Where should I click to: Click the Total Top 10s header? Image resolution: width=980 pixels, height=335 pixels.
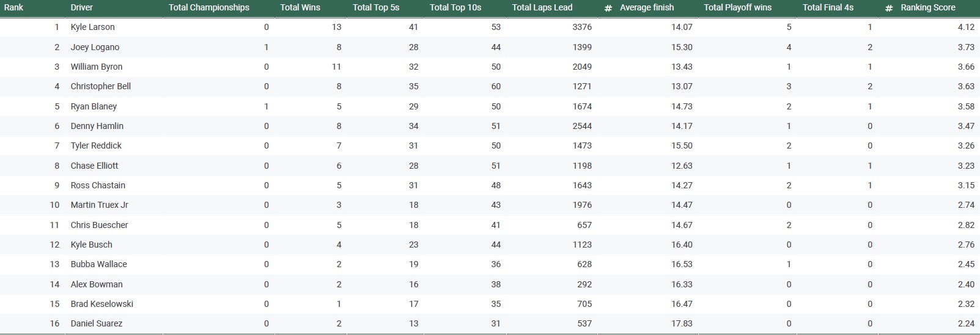pos(455,7)
